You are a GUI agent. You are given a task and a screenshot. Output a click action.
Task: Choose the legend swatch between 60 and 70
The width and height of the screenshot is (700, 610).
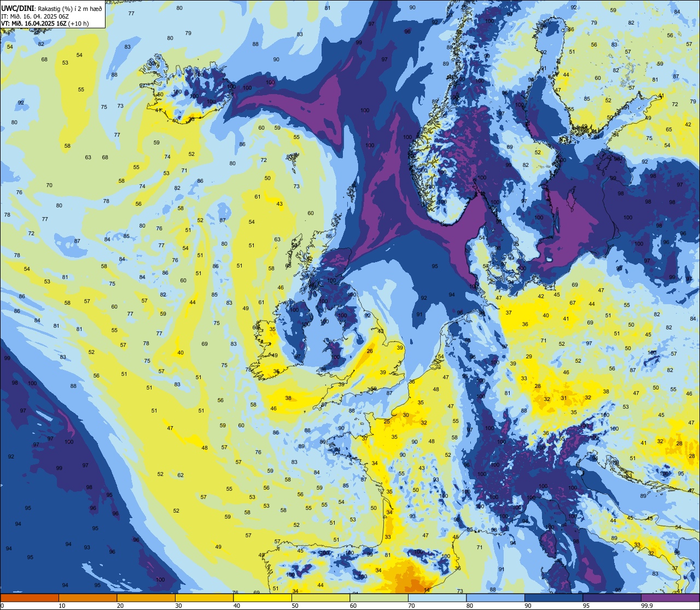coord(379,597)
